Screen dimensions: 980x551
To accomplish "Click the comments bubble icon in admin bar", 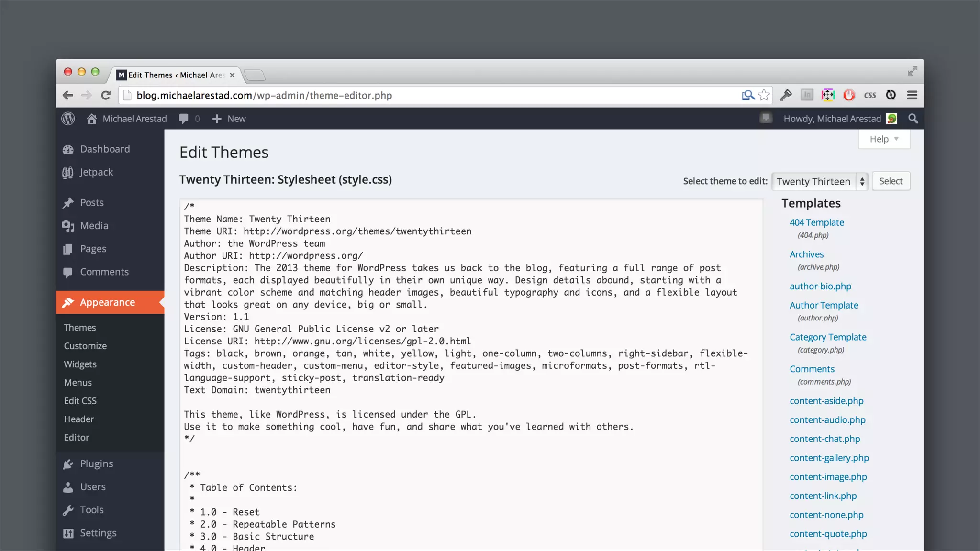I will (x=184, y=119).
